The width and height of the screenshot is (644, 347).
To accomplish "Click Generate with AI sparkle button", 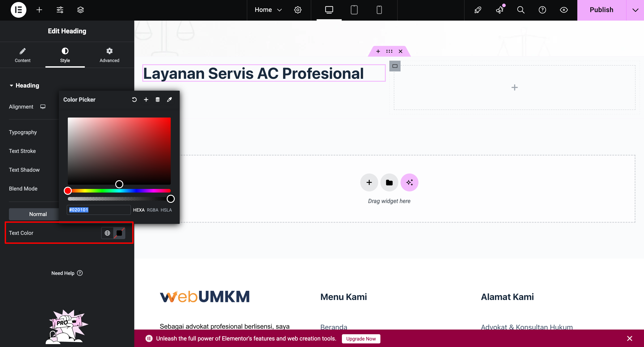I will click(x=409, y=182).
